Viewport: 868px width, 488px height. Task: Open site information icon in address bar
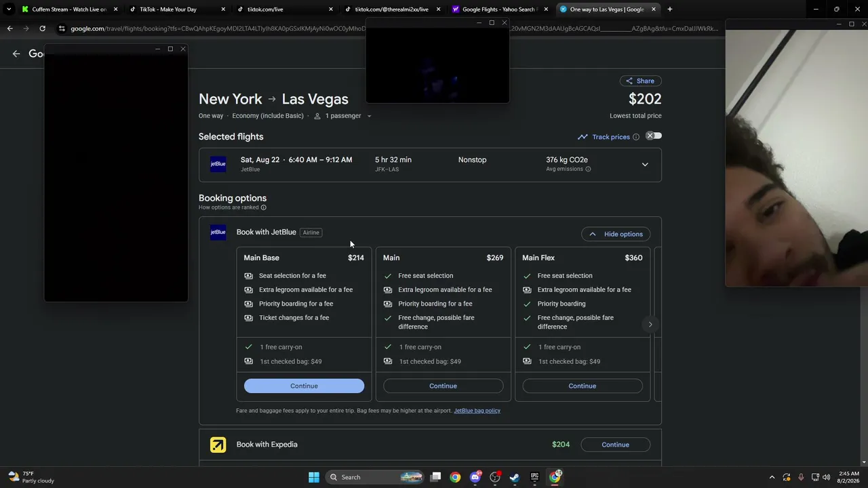(62, 28)
